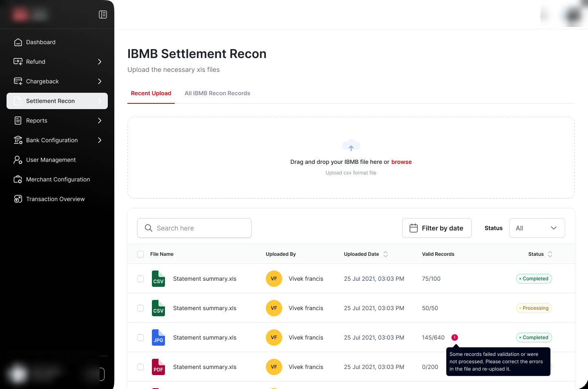Click the File Name column header
The image size is (588, 389).
162,254
